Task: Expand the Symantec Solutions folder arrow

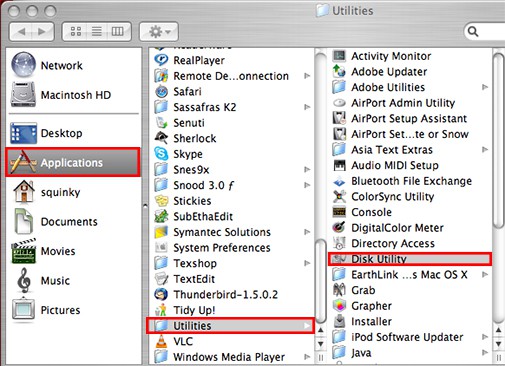Action: pyautogui.click(x=307, y=232)
